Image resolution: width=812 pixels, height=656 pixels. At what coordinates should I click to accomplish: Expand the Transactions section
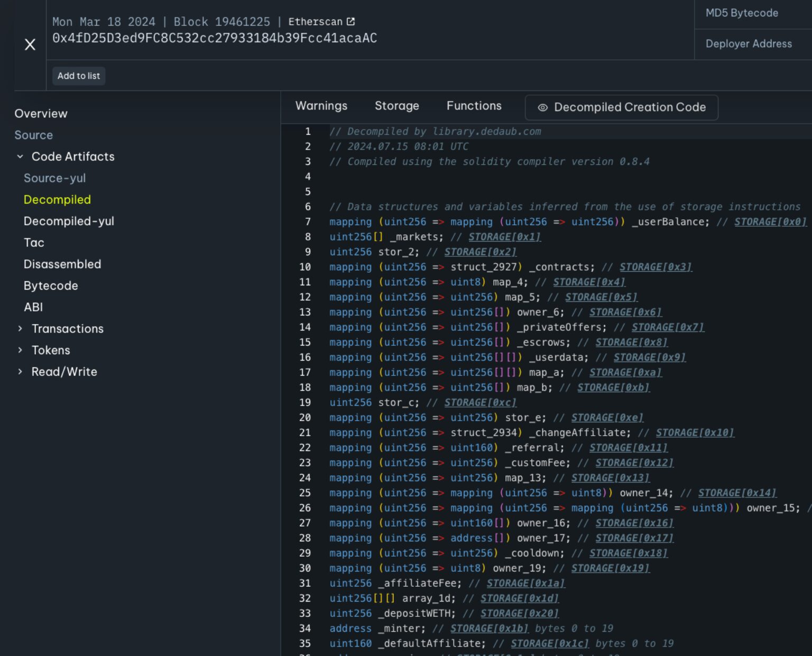(20, 329)
